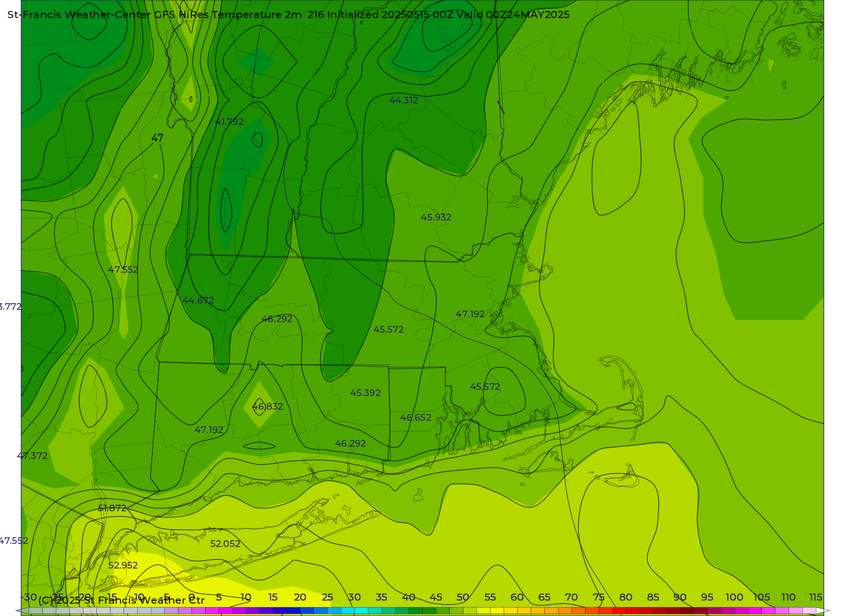The image size is (845, 616).
Task: Click the 45 label on the color scale
Action: click(x=436, y=597)
